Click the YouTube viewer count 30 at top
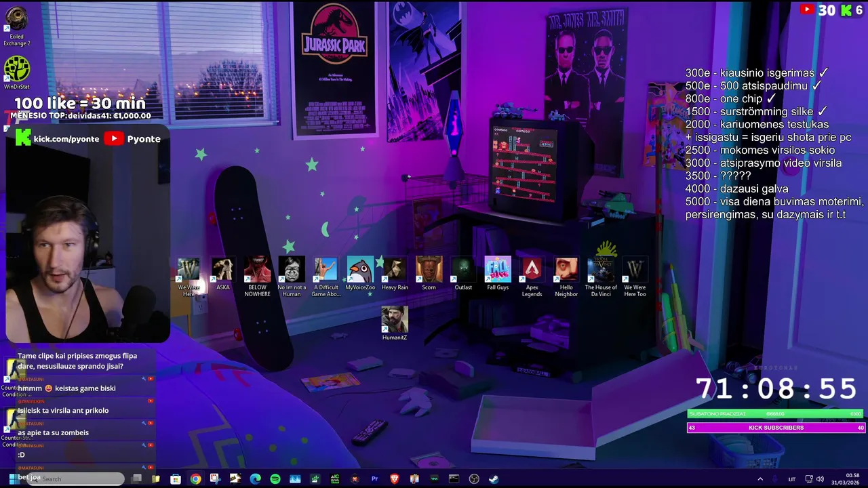The width and height of the screenshot is (868, 488). [x=817, y=9]
